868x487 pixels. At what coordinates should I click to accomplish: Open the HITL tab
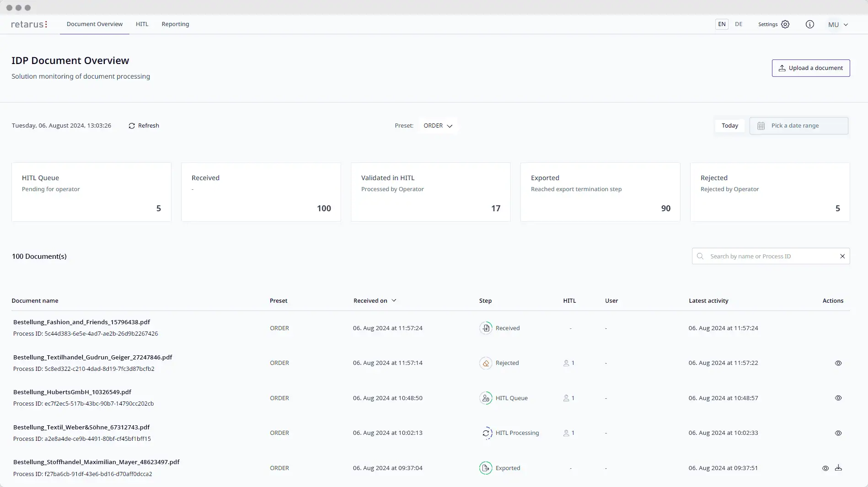pos(142,24)
